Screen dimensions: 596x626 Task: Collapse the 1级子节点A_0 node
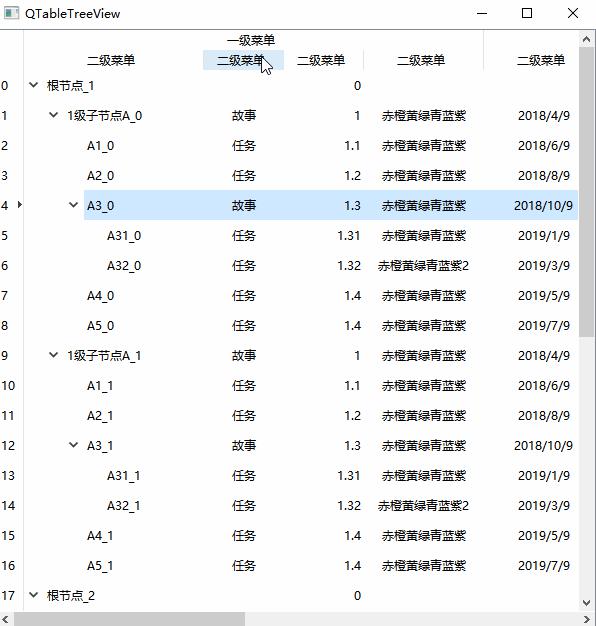(53, 115)
